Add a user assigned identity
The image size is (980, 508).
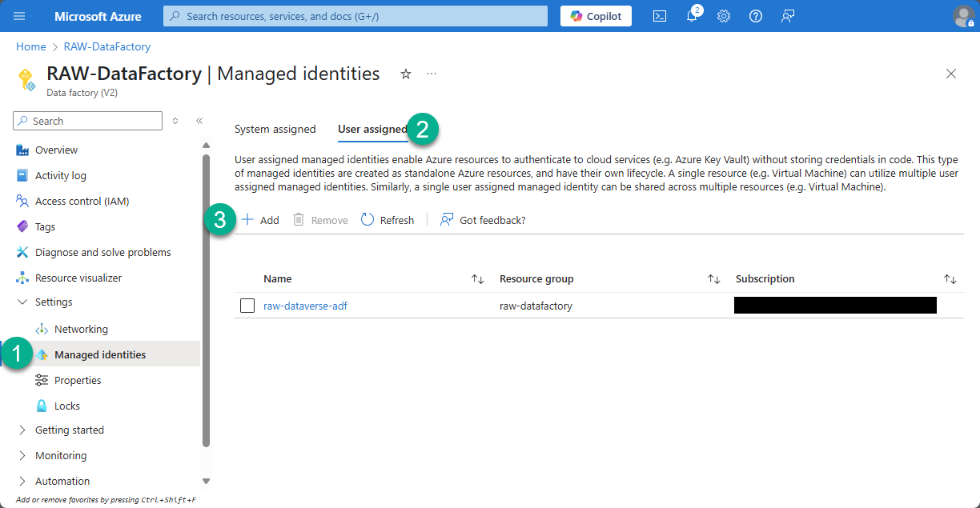click(260, 220)
